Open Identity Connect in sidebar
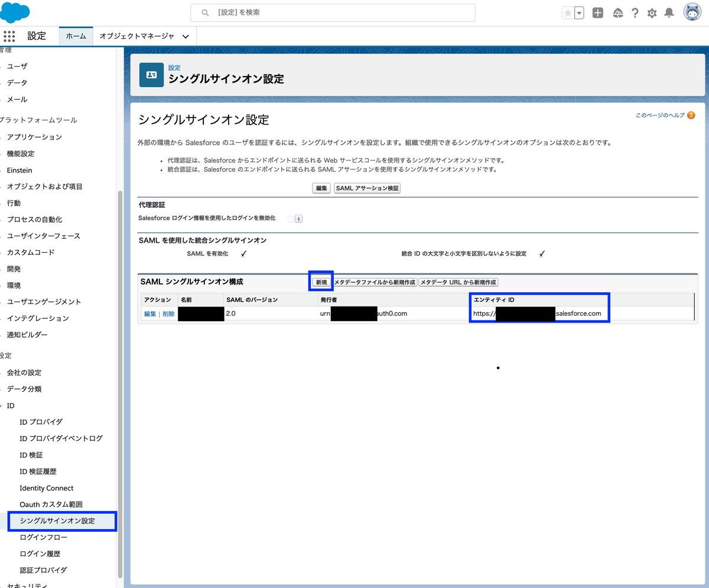709x588 pixels. point(47,488)
